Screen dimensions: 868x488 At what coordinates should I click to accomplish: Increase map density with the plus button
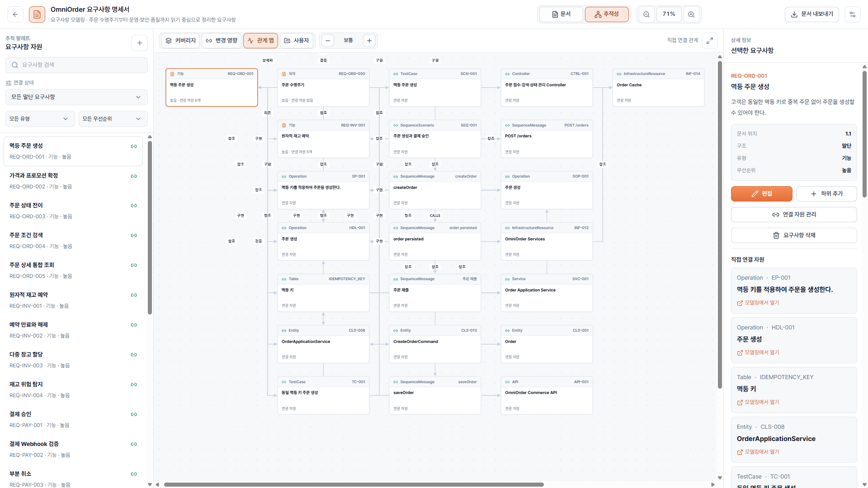pyautogui.click(x=369, y=41)
